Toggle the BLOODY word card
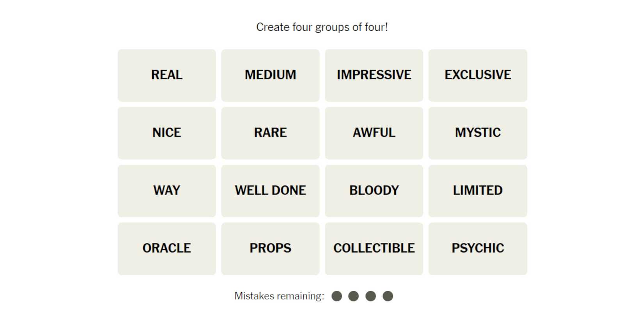This screenshot has height=322, width=644. [374, 190]
